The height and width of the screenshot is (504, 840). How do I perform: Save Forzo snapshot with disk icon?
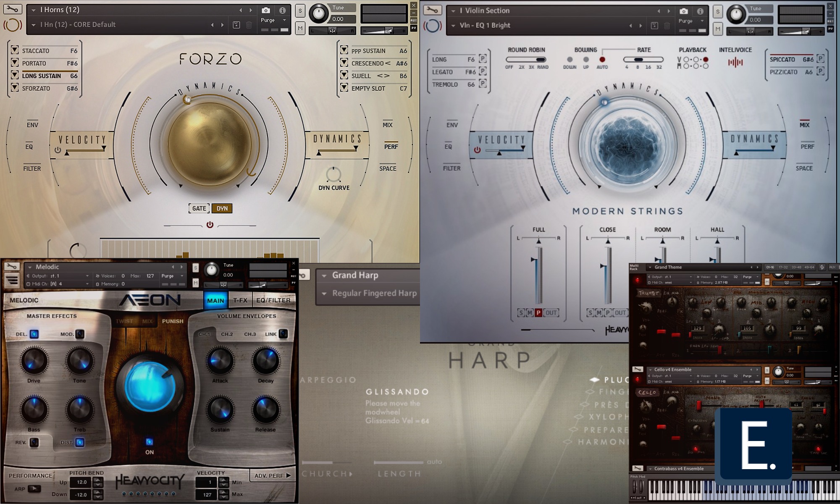pyautogui.click(x=236, y=25)
